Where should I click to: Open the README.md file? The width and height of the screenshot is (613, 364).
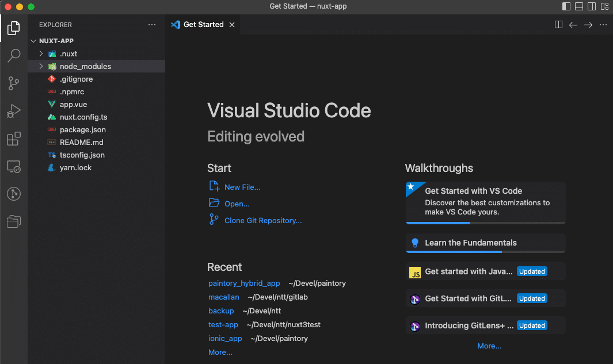(97, 142)
